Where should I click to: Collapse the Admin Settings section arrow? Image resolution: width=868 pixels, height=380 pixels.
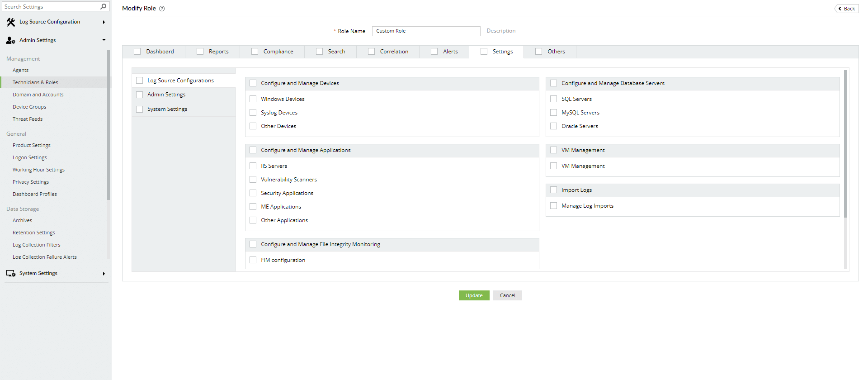click(x=104, y=40)
